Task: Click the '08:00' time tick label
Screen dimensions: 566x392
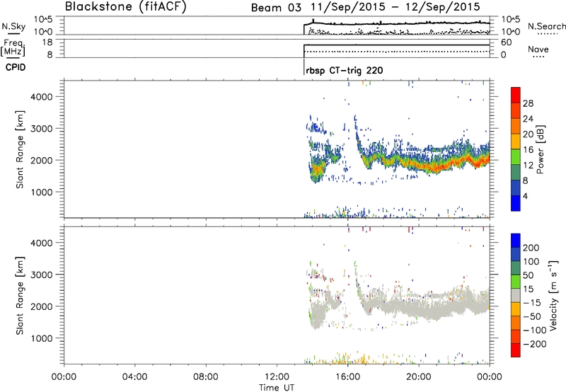Action: (206, 377)
